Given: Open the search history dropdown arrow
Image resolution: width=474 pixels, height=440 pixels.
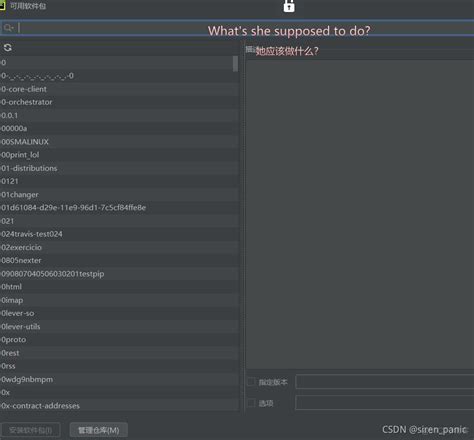Looking at the screenshot, I should [12, 28].
